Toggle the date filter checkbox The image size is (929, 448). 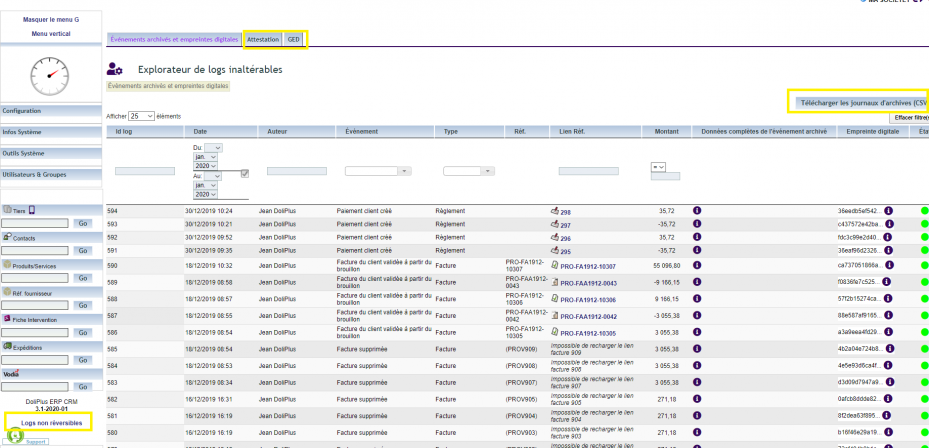pyautogui.click(x=245, y=174)
